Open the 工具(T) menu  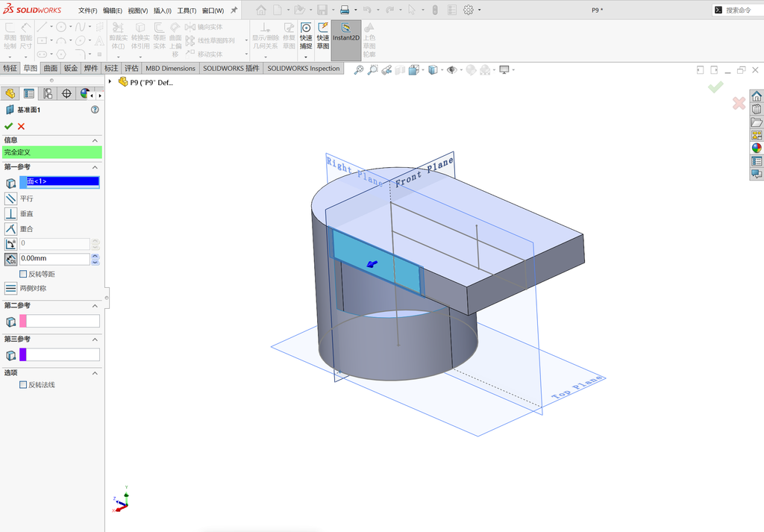[x=187, y=10]
